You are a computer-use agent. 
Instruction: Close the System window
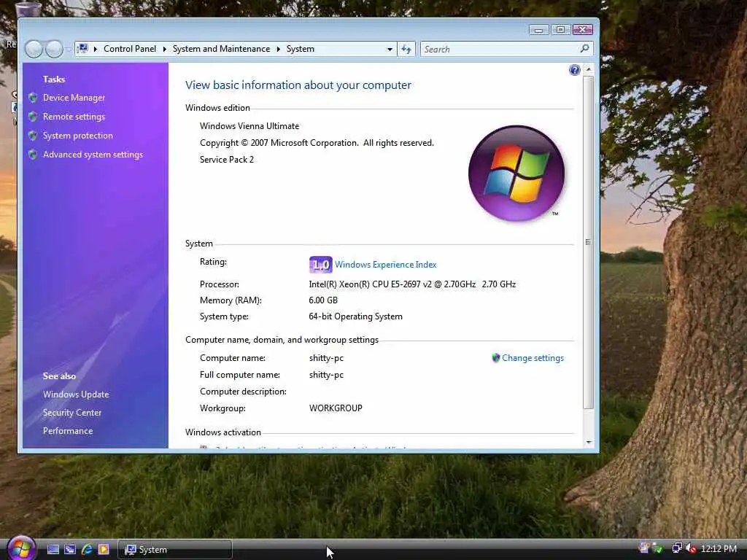pos(583,30)
